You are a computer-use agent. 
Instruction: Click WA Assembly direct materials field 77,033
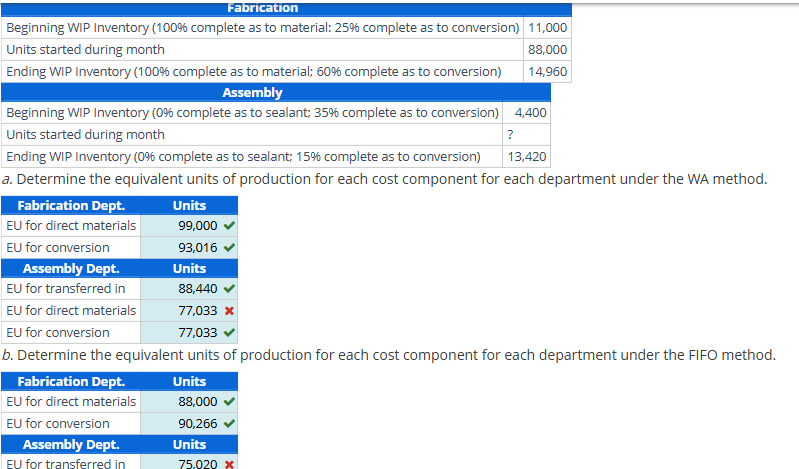(x=189, y=310)
